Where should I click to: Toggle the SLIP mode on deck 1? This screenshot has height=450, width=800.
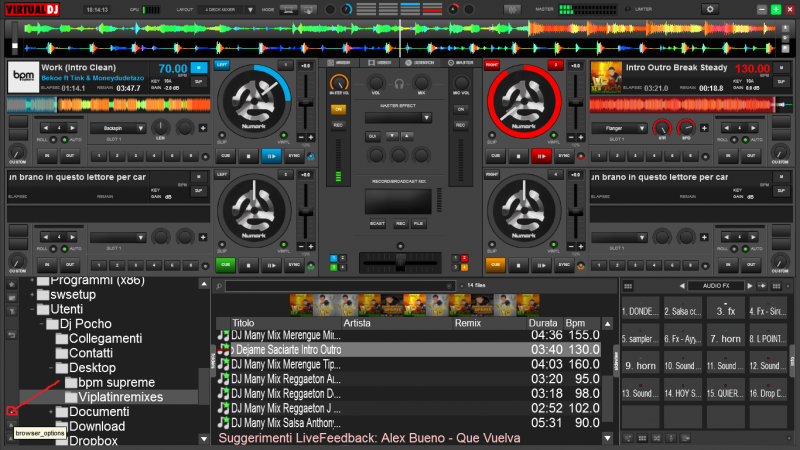point(221,136)
